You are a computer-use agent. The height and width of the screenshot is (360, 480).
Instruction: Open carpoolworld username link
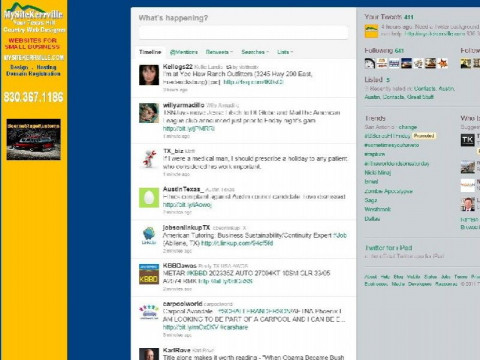pyautogui.click(x=182, y=304)
